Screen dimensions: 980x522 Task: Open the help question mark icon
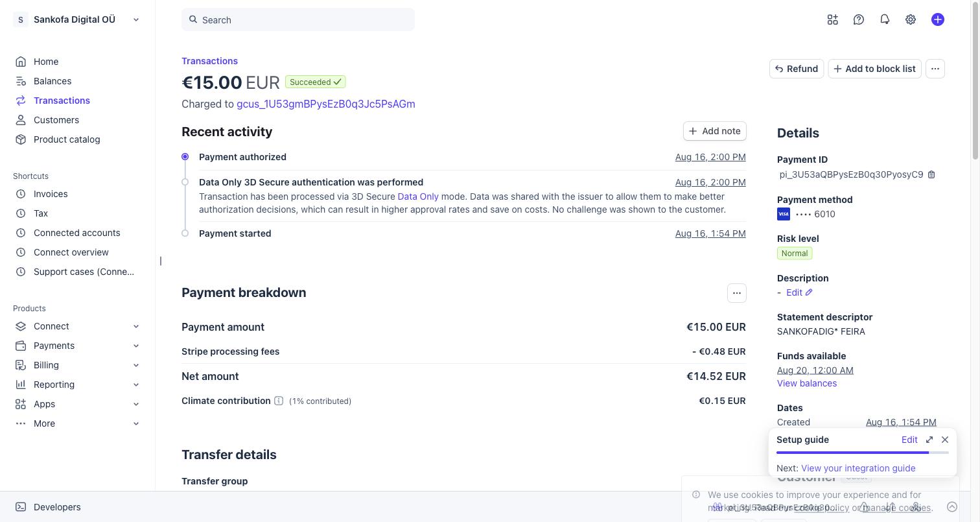tap(859, 19)
